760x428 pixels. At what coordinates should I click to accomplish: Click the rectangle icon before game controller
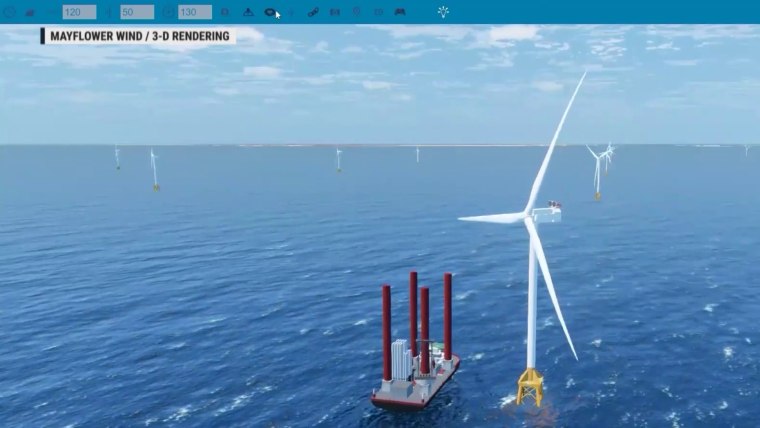(379, 12)
